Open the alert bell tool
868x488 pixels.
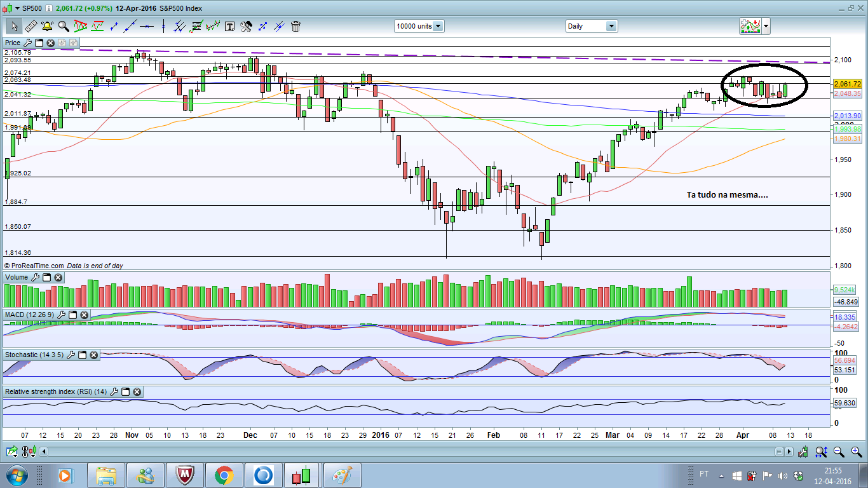point(47,26)
